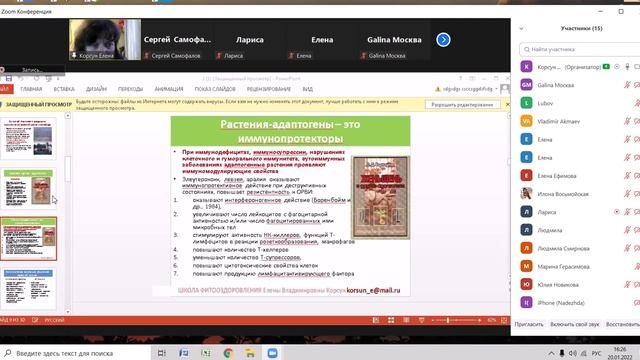The image size is (640, 360).
Task: Switch to Normal view in the status bar
Action: coord(376,320)
